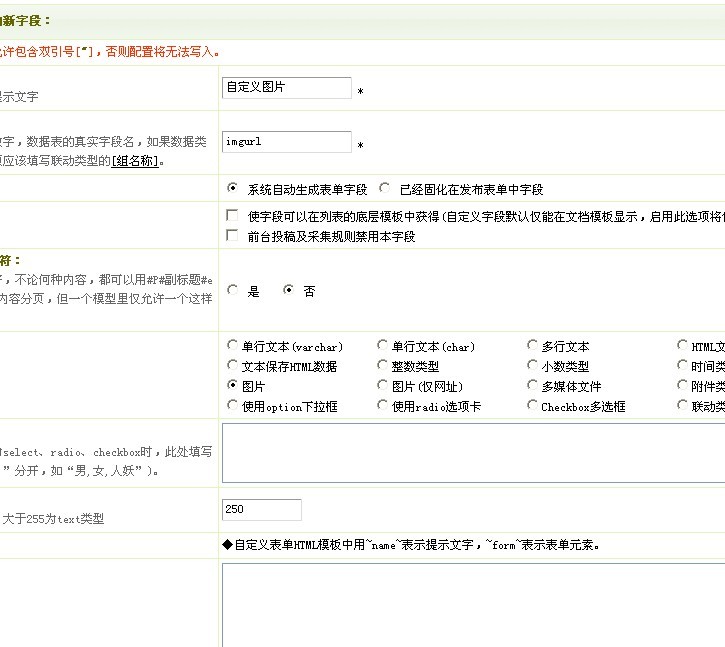Select 图片(仅网址) data type radio
725x647 pixels.
(x=382, y=385)
